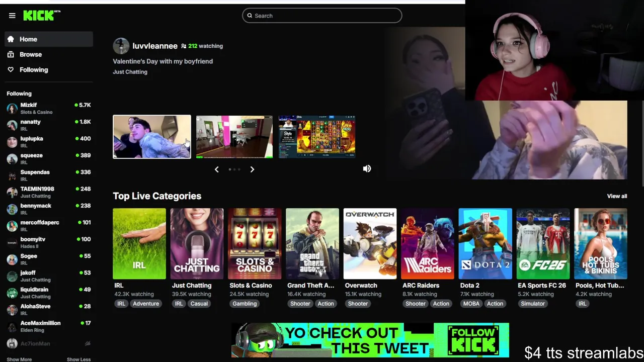Expand following list with Show More
This screenshot has height=362, width=644.
coord(19,359)
